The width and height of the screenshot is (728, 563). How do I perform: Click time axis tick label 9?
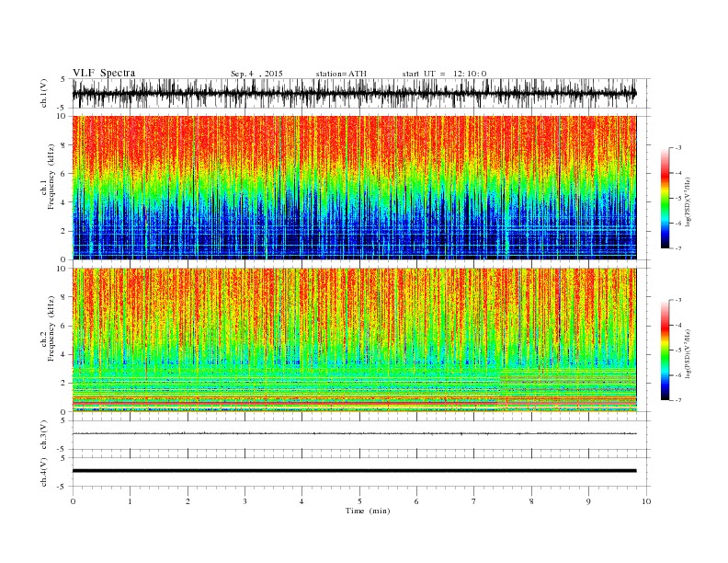click(588, 501)
